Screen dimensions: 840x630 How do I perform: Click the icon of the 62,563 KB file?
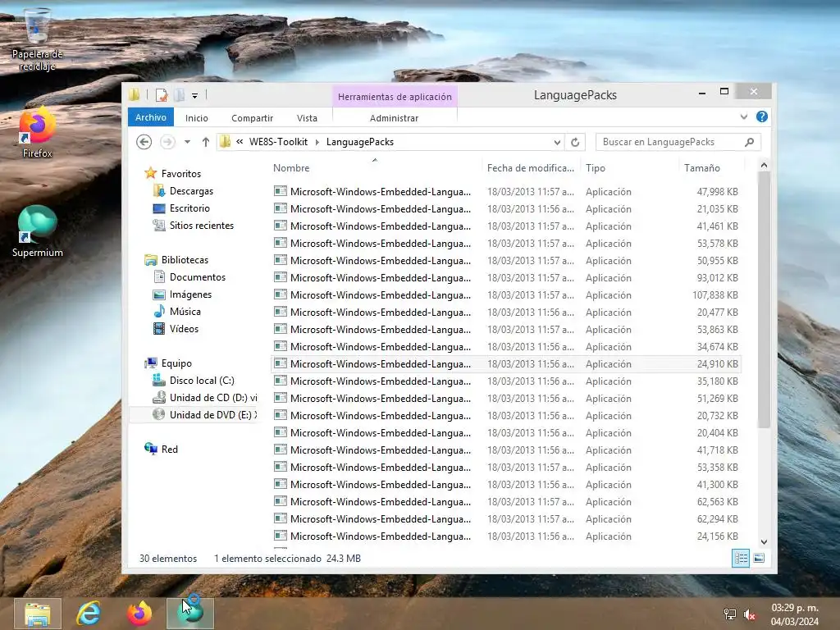pyautogui.click(x=280, y=501)
